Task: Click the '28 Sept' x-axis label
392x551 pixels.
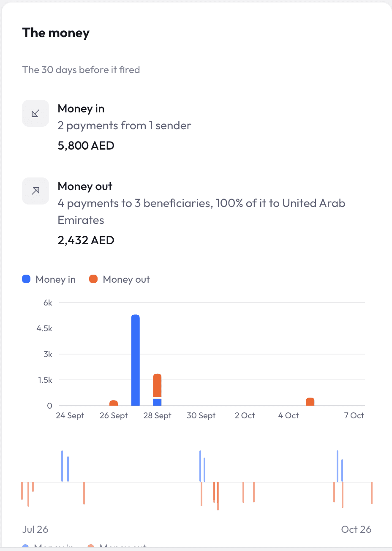Action: [x=157, y=415]
